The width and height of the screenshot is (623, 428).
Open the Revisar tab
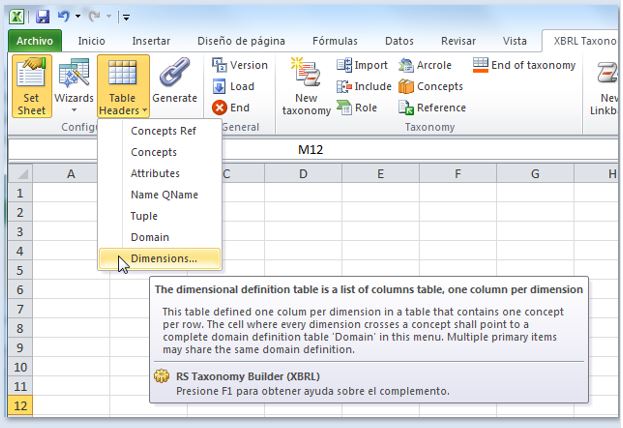coord(458,41)
